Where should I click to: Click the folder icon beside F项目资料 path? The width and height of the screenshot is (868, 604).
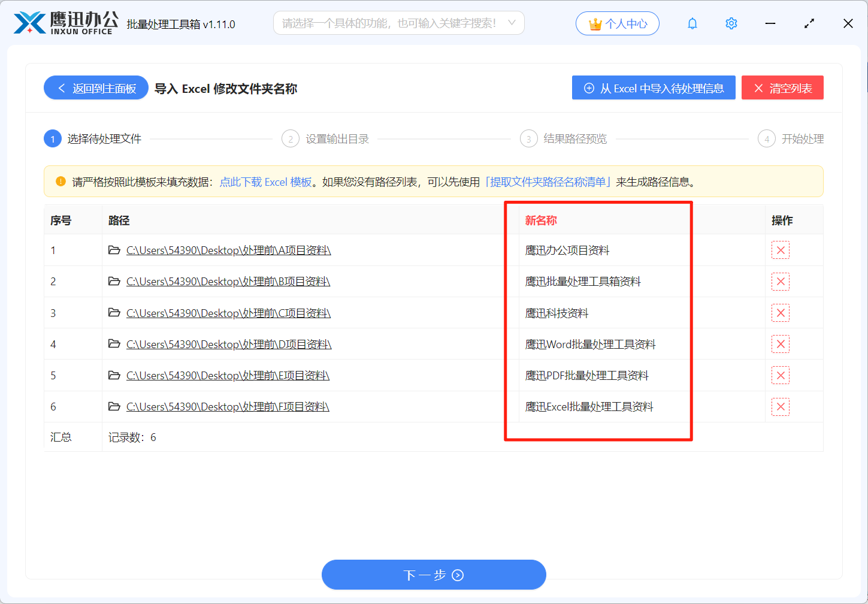(x=114, y=406)
